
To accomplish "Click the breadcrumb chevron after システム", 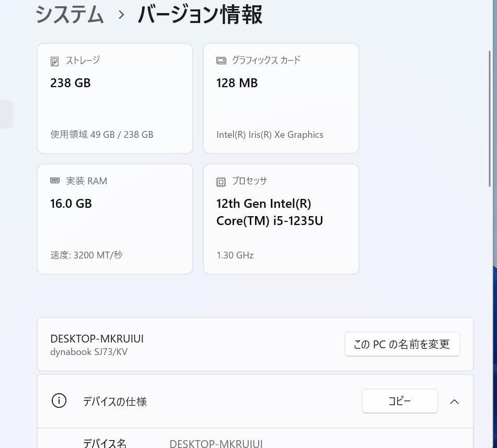I will pos(121,15).
